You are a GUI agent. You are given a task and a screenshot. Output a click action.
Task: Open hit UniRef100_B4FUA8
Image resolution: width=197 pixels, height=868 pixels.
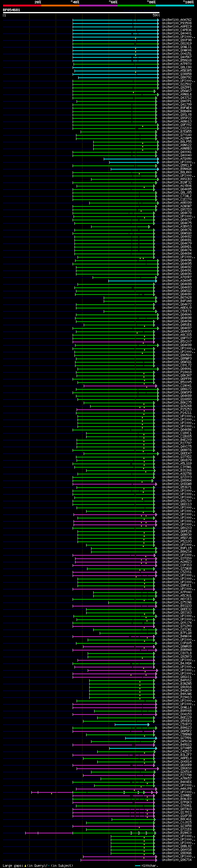[177, 301]
